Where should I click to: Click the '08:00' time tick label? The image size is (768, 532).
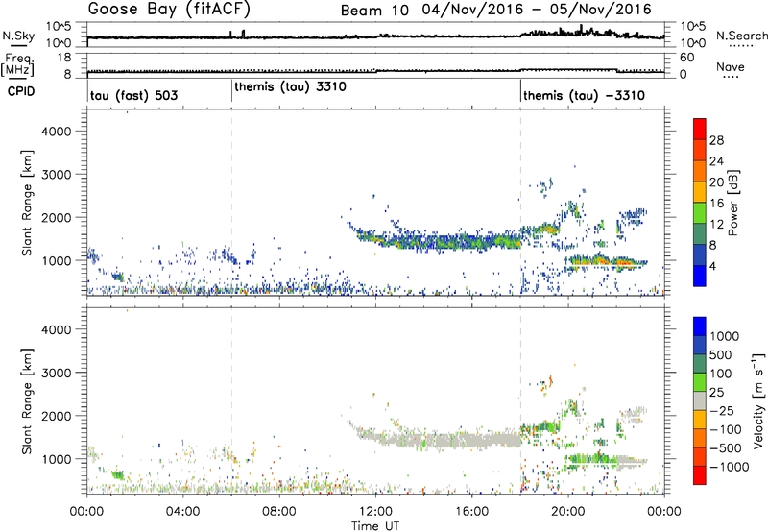[x=279, y=512]
